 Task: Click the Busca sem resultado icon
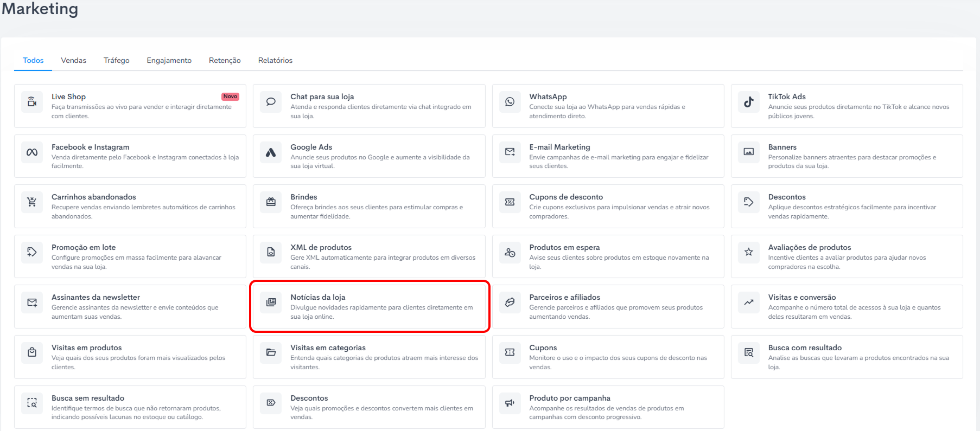(x=32, y=403)
